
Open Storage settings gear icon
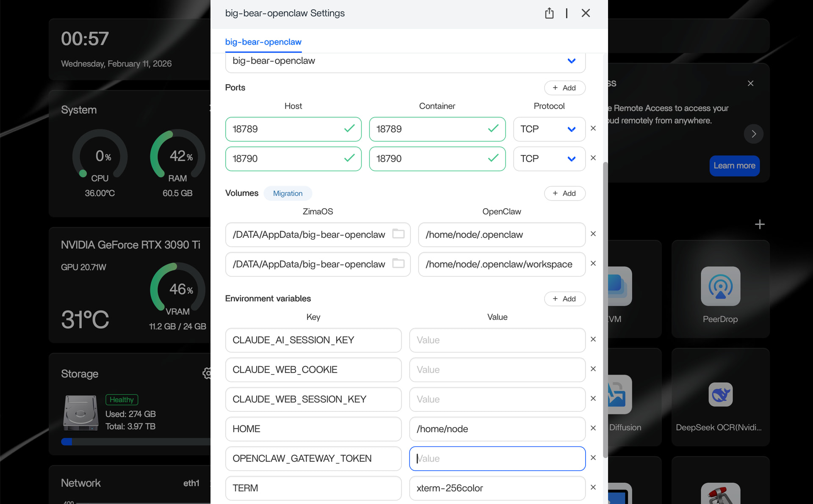tap(207, 373)
